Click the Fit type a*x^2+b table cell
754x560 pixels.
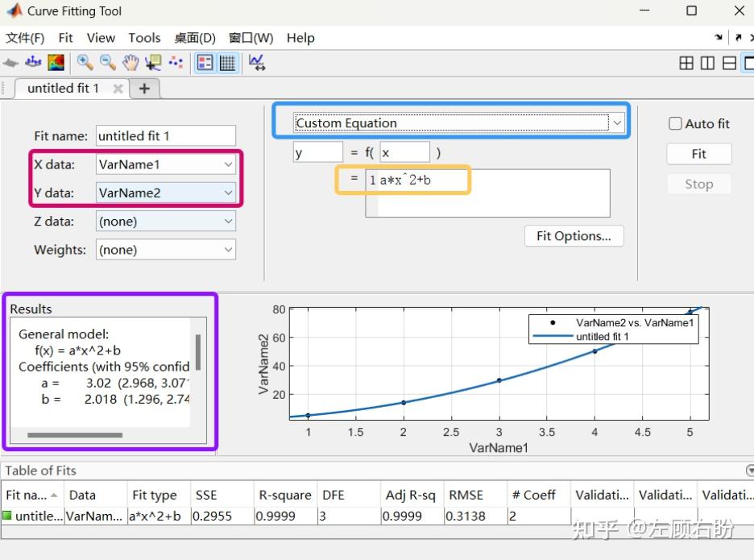tap(159, 516)
